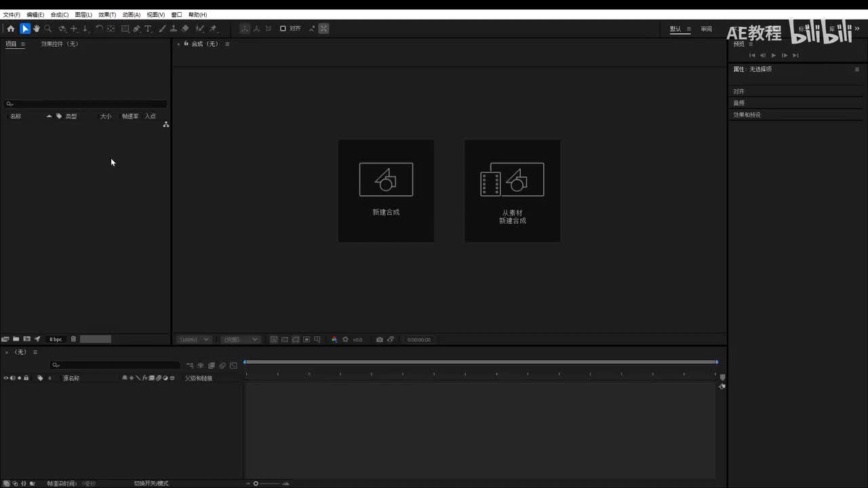
Task: Open the 合成 (无) panel menu
Action: 227,44
